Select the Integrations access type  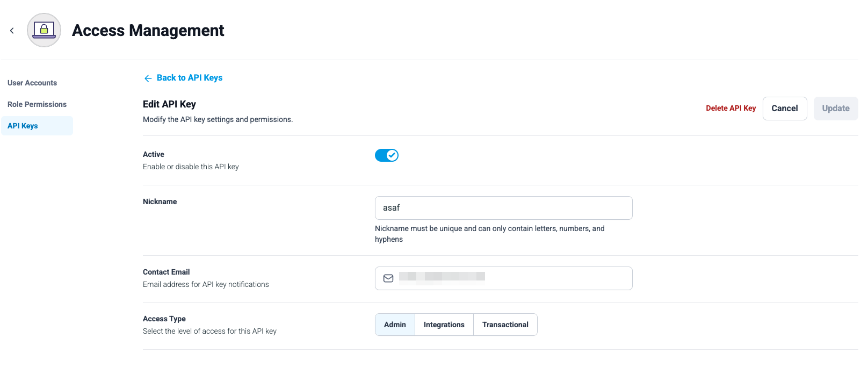point(444,325)
